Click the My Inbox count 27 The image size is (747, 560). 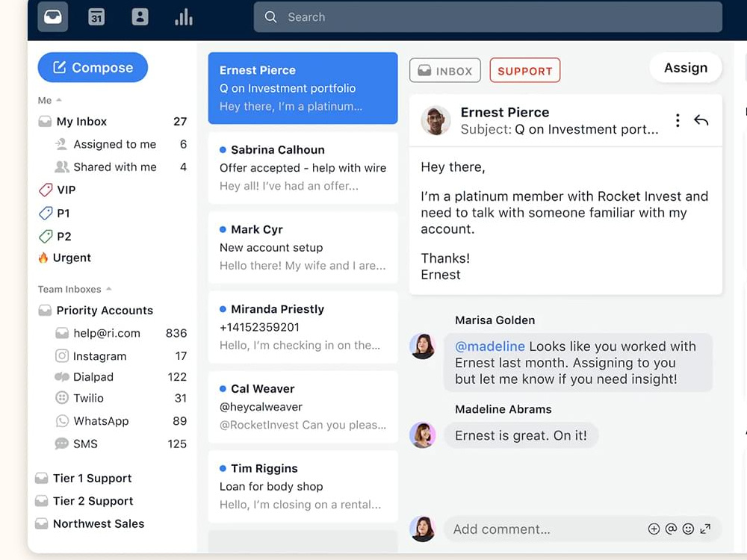[180, 122]
